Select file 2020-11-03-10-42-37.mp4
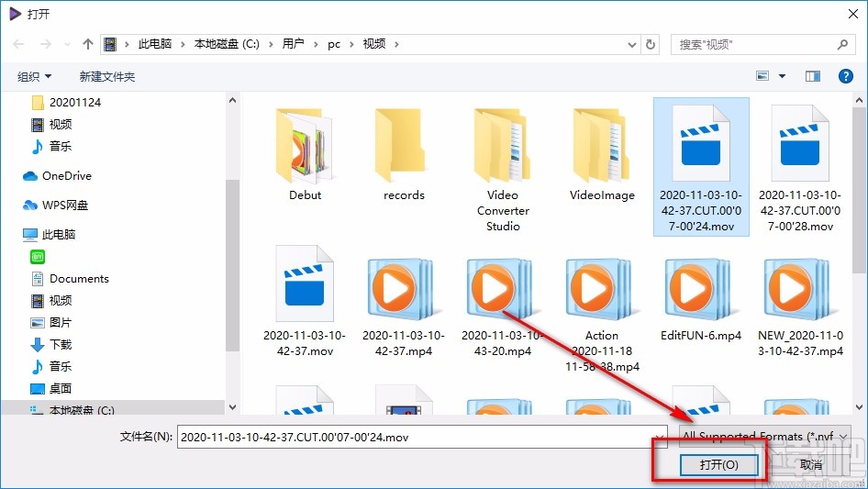The width and height of the screenshot is (868, 489). (x=404, y=307)
